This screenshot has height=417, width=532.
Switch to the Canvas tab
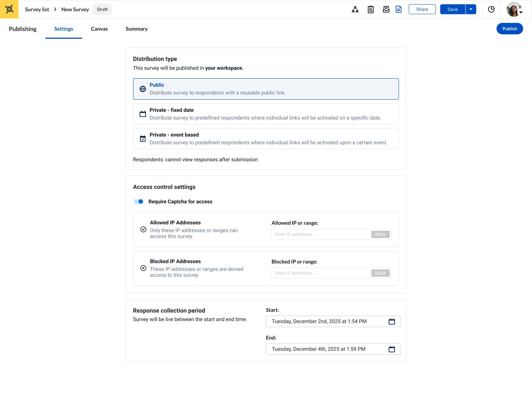point(99,29)
